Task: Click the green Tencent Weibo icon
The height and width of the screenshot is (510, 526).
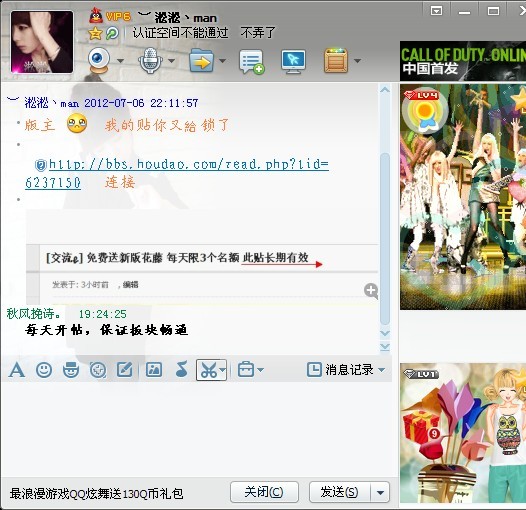Action: (x=112, y=33)
